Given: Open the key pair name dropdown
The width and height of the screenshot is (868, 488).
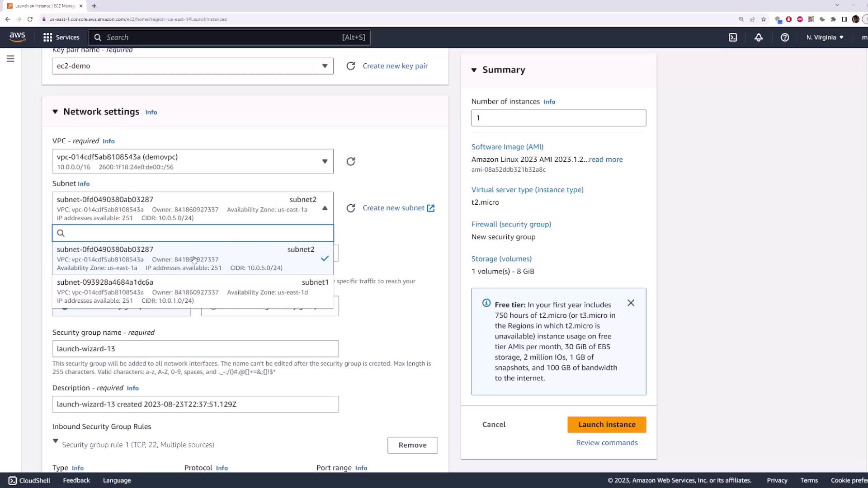Looking at the screenshot, I should coord(193,66).
